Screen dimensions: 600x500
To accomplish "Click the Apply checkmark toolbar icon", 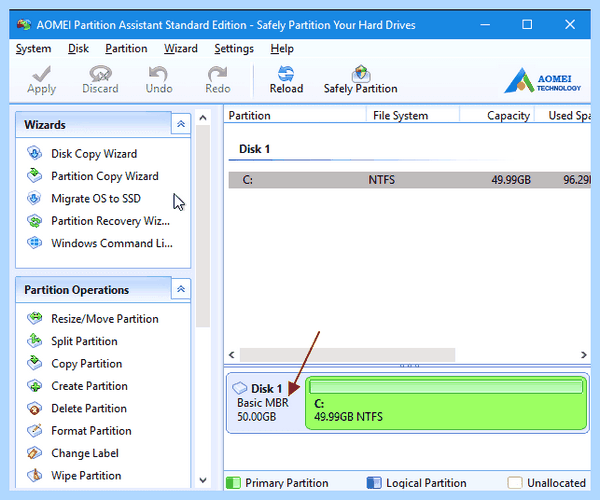I will click(41, 73).
